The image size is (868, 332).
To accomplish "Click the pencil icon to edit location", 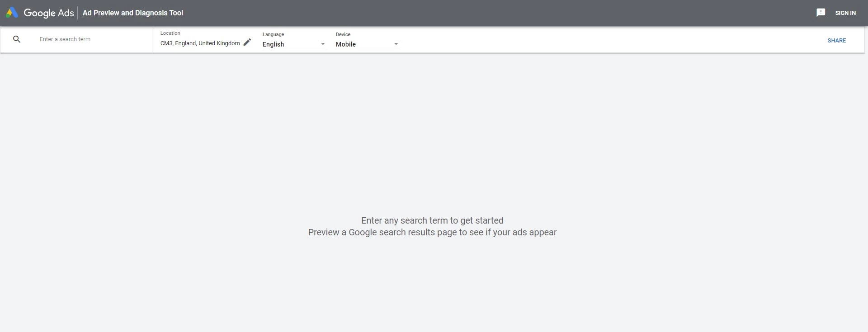I will 247,42.
